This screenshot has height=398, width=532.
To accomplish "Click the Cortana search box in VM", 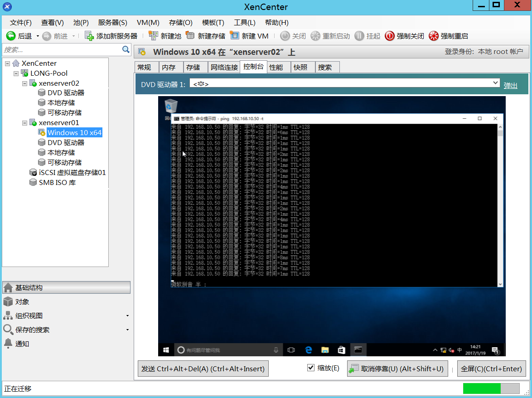I will [x=229, y=350].
